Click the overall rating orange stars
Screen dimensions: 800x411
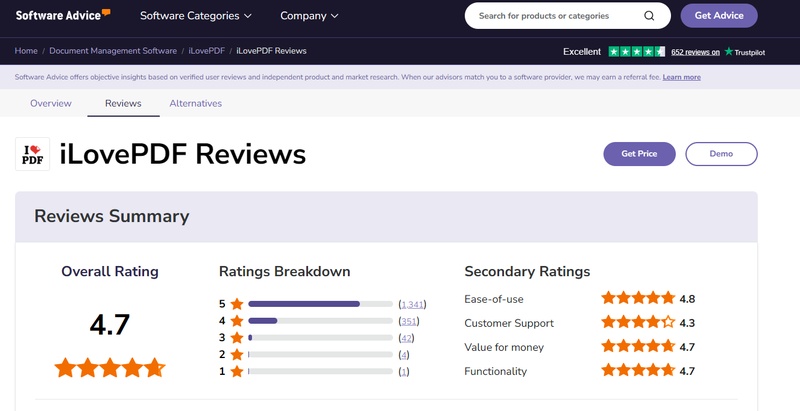[110, 368]
